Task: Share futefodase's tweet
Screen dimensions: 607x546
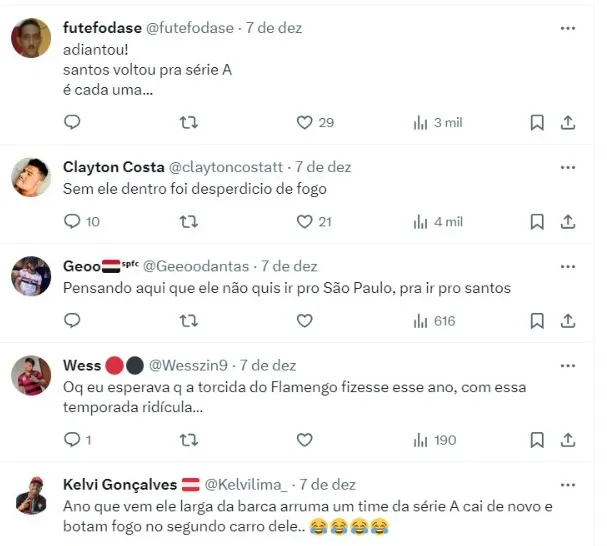Action: click(x=568, y=122)
